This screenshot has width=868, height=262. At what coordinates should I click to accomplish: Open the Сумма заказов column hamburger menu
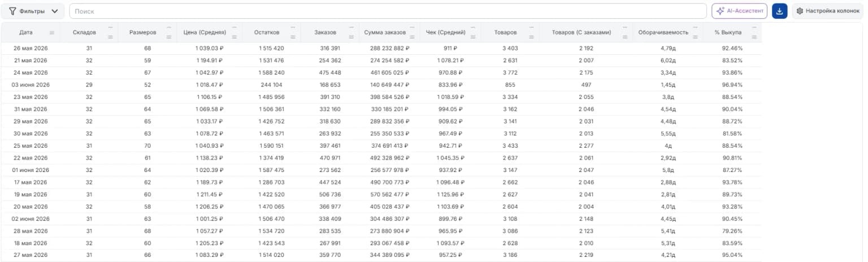[x=413, y=37]
